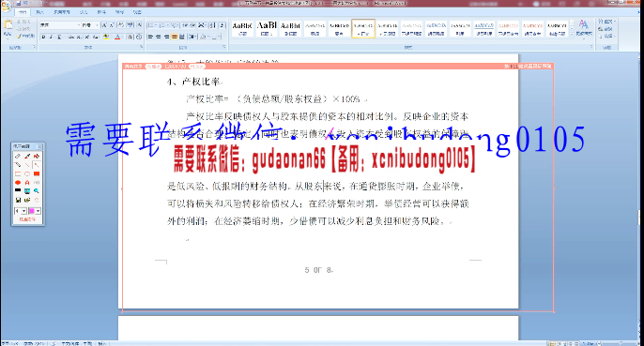
Task: Click the magnifier zoom tool in palette
Action: tap(37, 191)
